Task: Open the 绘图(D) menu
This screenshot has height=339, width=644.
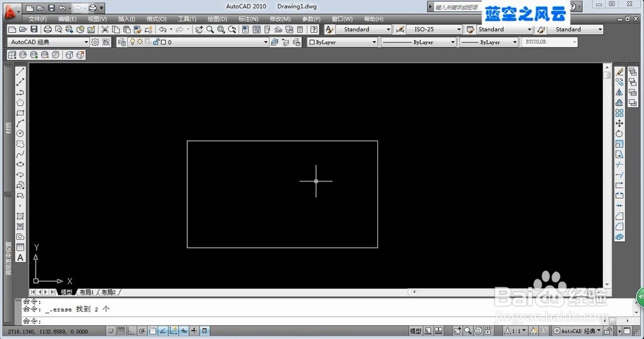Action: click(x=217, y=19)
